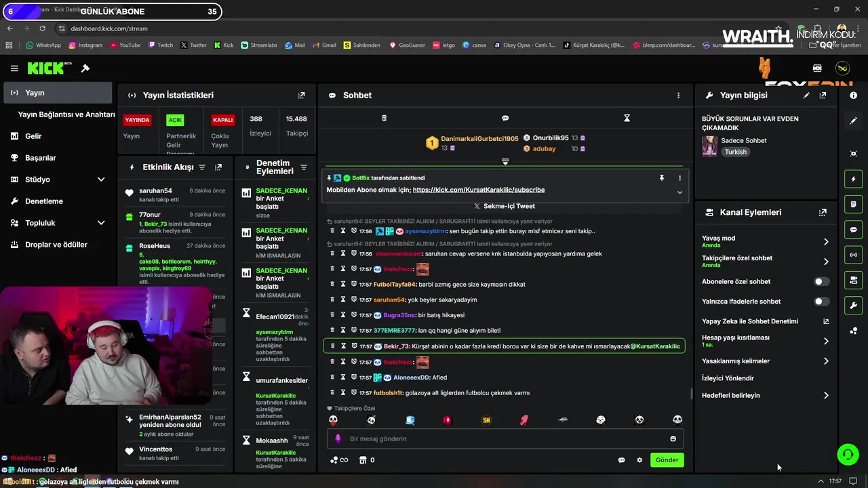
Task: Open the green support headset bubble
Action: [848, 454]
